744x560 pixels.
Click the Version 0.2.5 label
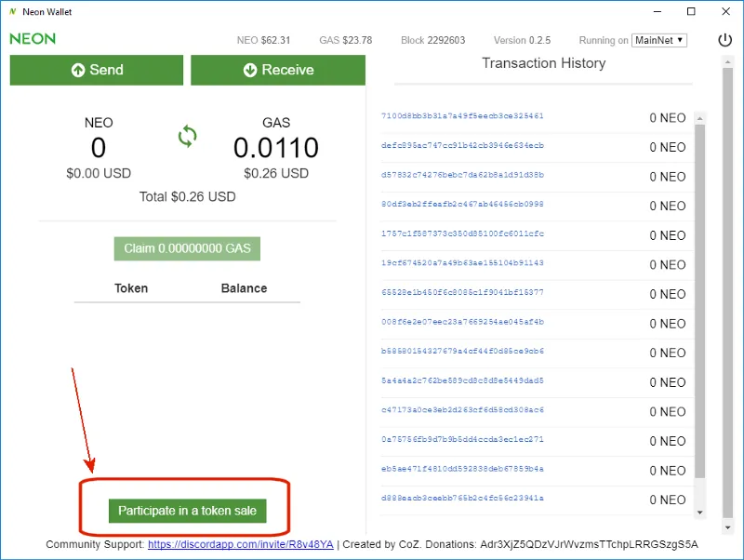522,40
